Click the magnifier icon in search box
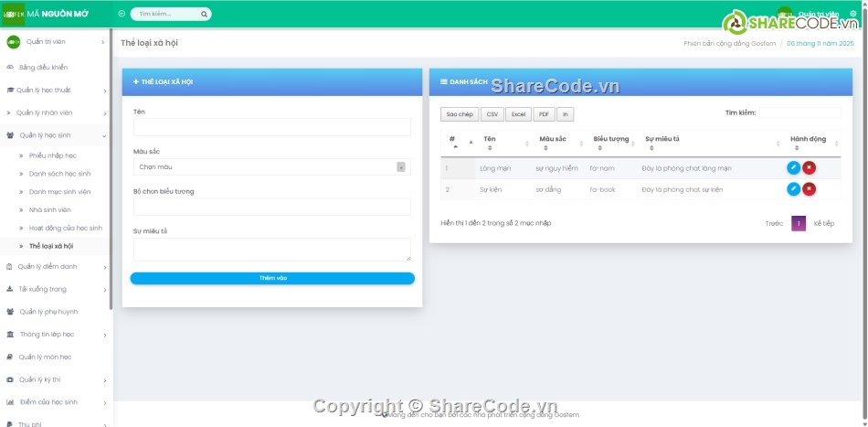This screenshot has width=868, height=427. [x=204, y=15]
